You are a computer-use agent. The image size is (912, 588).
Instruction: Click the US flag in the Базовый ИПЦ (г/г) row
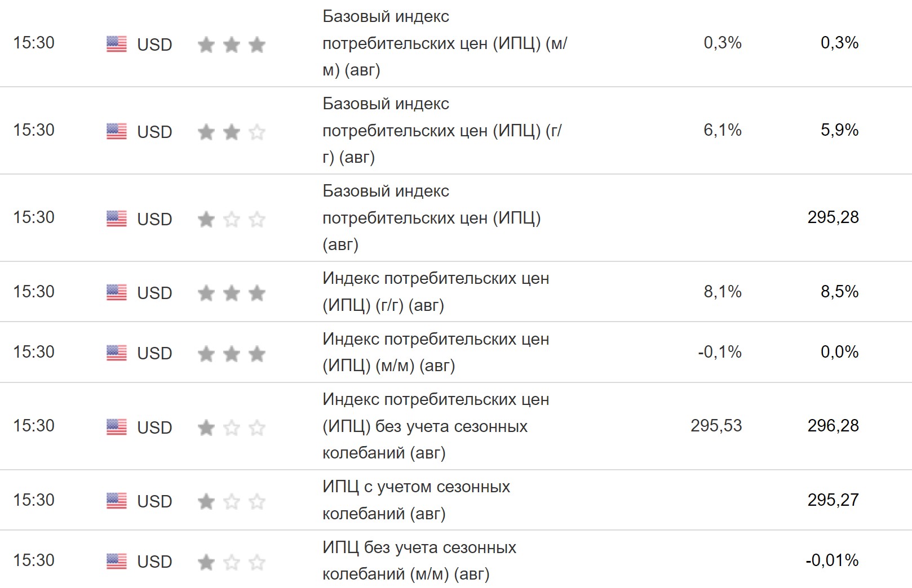[116, 131]
